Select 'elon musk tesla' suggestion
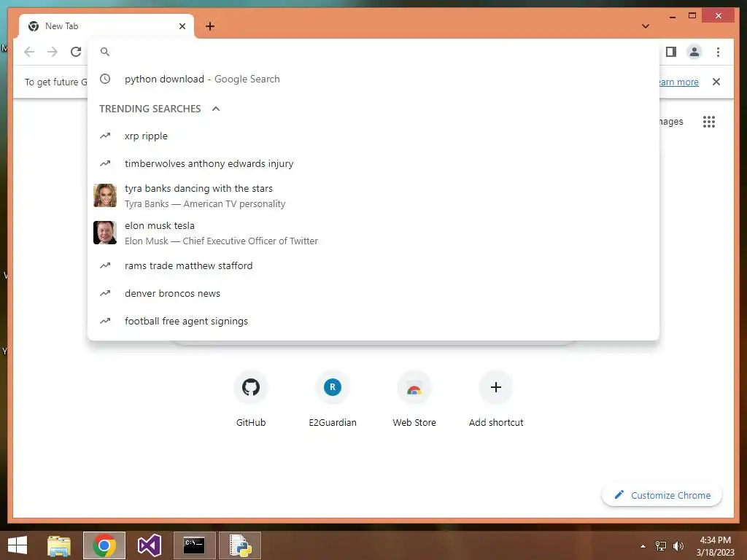 (373, 233)
